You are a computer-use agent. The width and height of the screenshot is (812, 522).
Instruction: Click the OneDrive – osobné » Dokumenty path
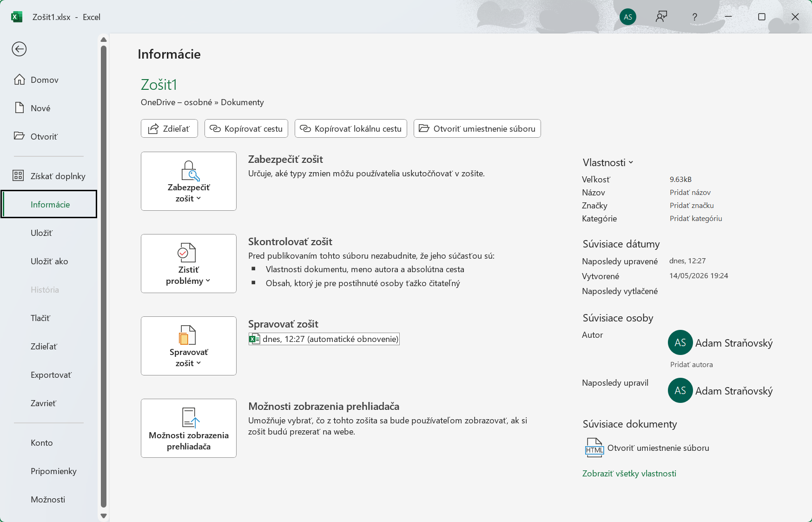pyautogui.click(x=202, y=102)
